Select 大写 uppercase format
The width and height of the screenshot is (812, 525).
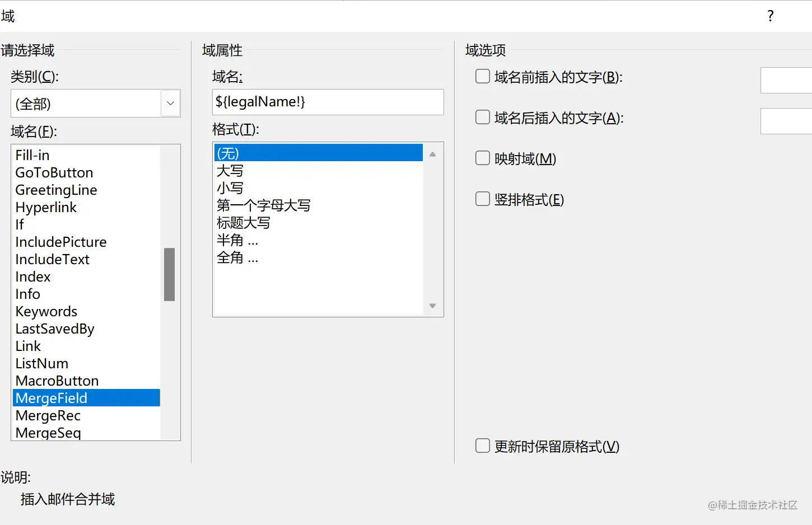[x=230, y=171]
